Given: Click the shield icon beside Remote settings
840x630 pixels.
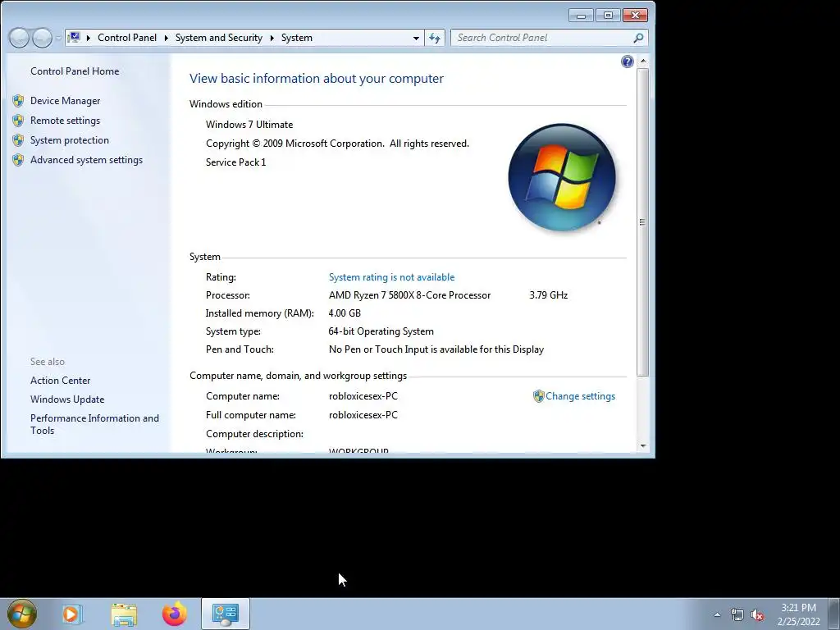Looking at the screenshot, I should coord(18,121).
